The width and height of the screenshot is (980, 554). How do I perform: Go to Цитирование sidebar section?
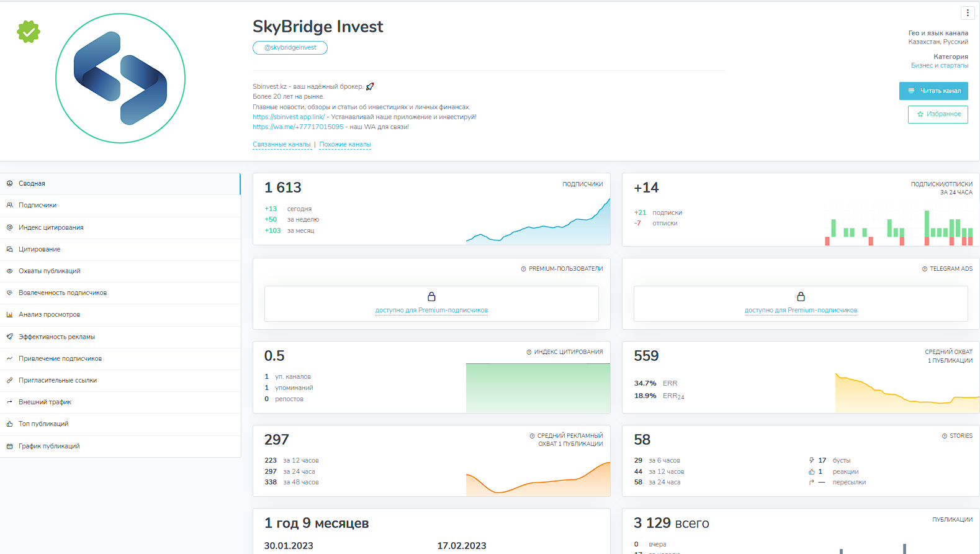(120, 250)
